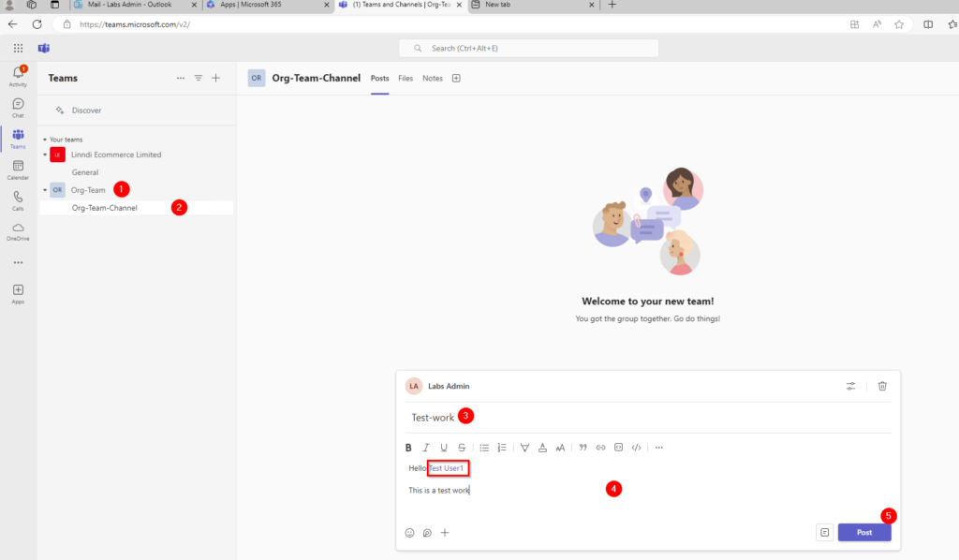Filter the teams list

(199, 79)
